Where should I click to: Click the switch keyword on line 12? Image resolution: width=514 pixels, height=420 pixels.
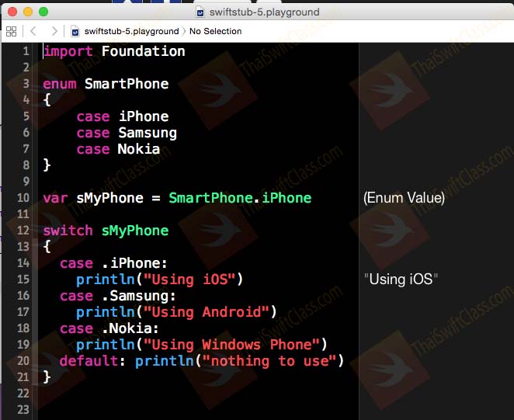68,231
